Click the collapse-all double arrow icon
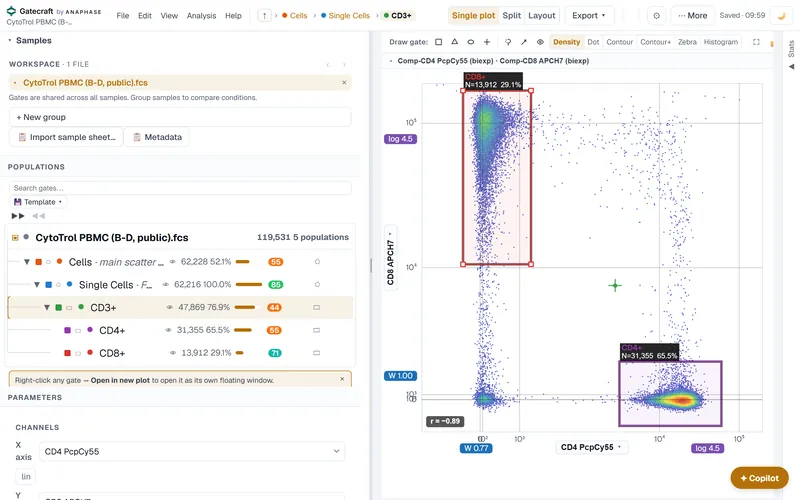This screenshot has width=800, height=500. [38, 216]
